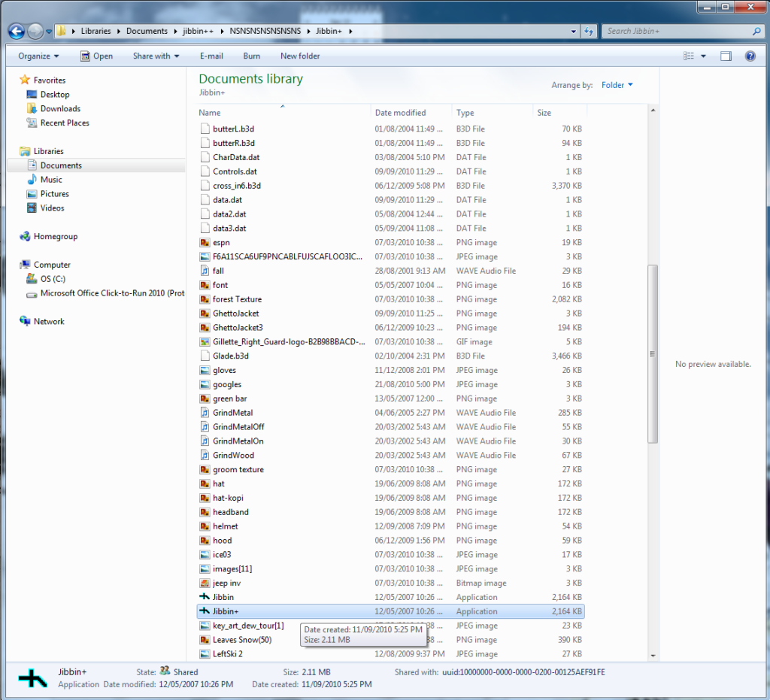
Task: Open the Organize dropdown menu
Action: click(38, 56)
